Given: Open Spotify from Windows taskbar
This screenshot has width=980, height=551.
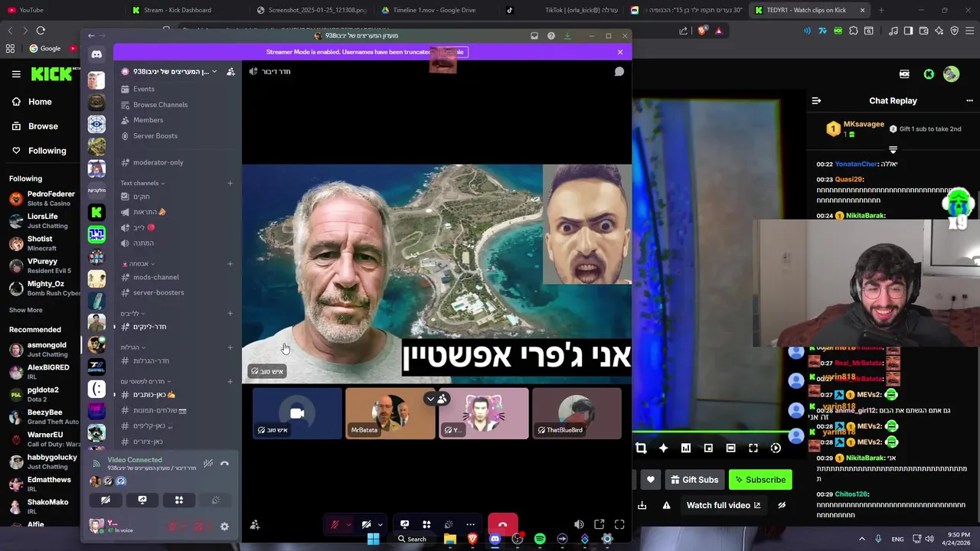Looking at the screenshot, I should (540, 539).
